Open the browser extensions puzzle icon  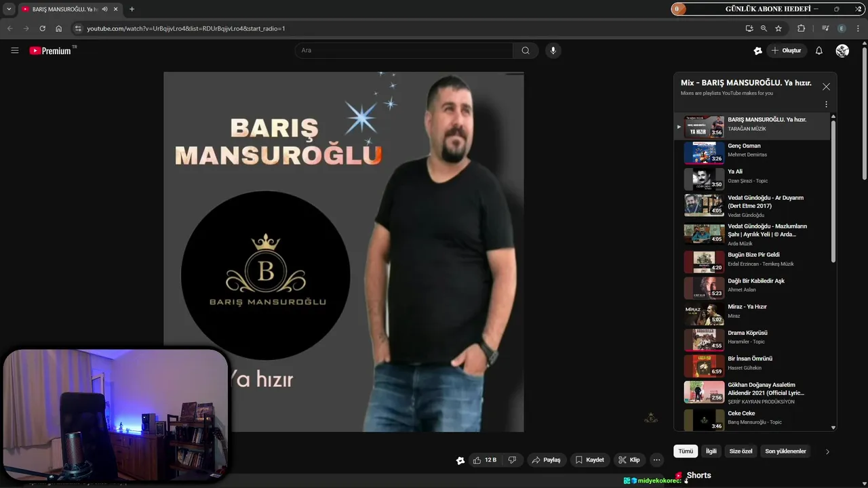[801, 28]
